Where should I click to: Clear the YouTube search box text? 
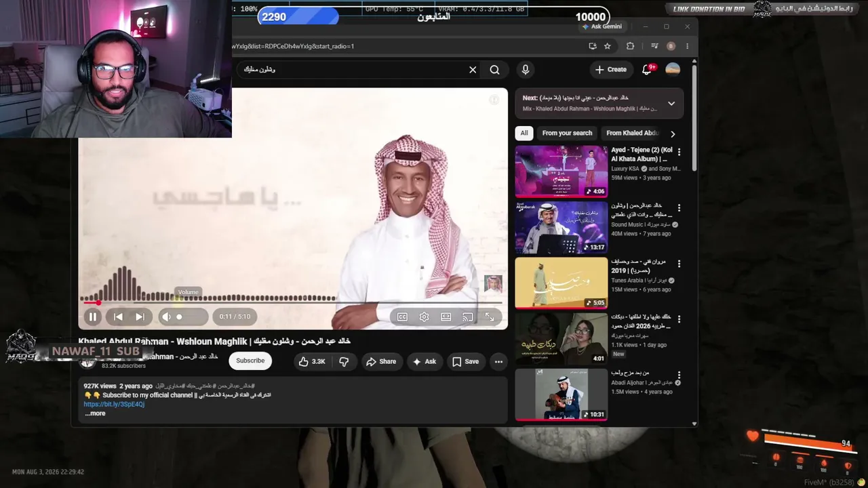click(473, 69)
